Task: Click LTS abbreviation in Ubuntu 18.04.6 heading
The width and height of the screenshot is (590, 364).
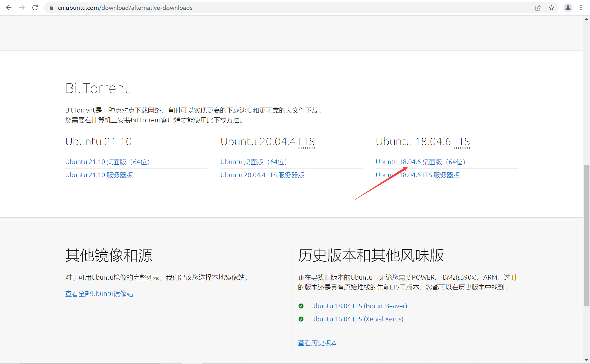Action: [x=462, y=142]
